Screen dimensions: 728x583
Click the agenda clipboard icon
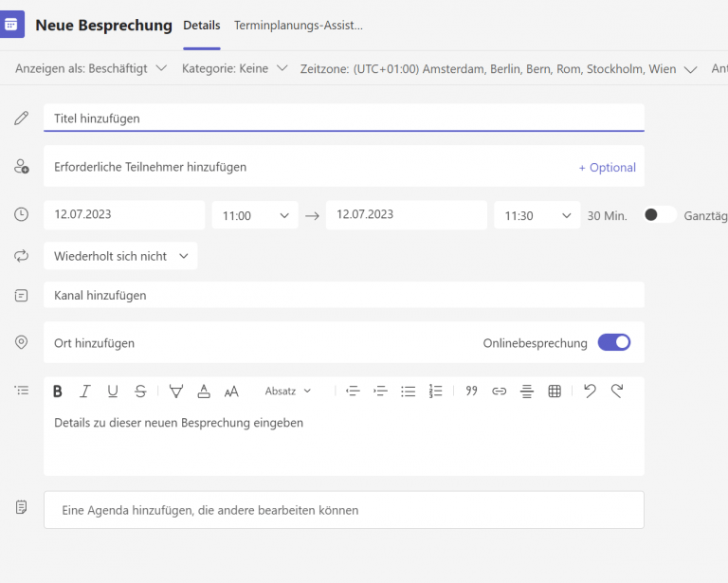pyautogui.click(x=21, y=507)
